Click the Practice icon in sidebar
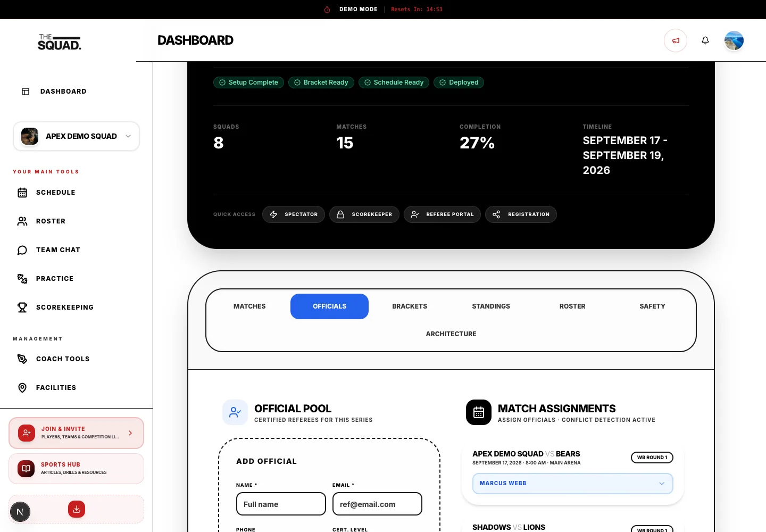Image resolution: width=766 pixels, height=532 pixels. coord(22,279)
